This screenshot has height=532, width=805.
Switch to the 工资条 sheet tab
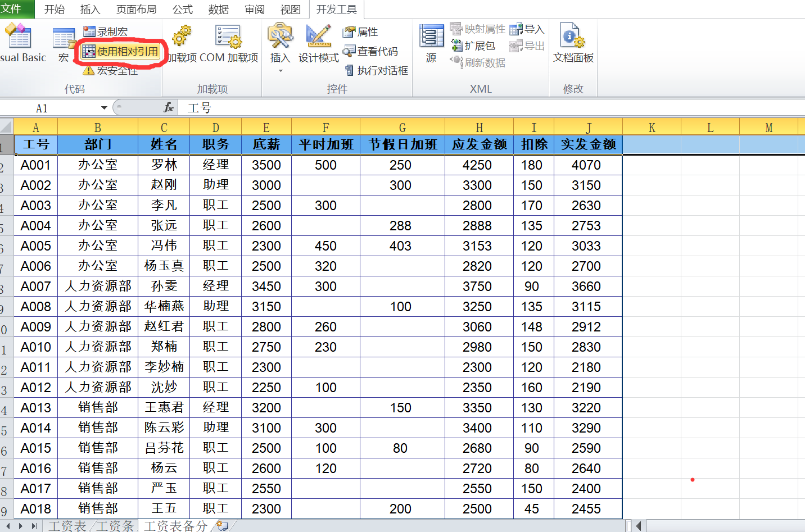click(115, 526)
